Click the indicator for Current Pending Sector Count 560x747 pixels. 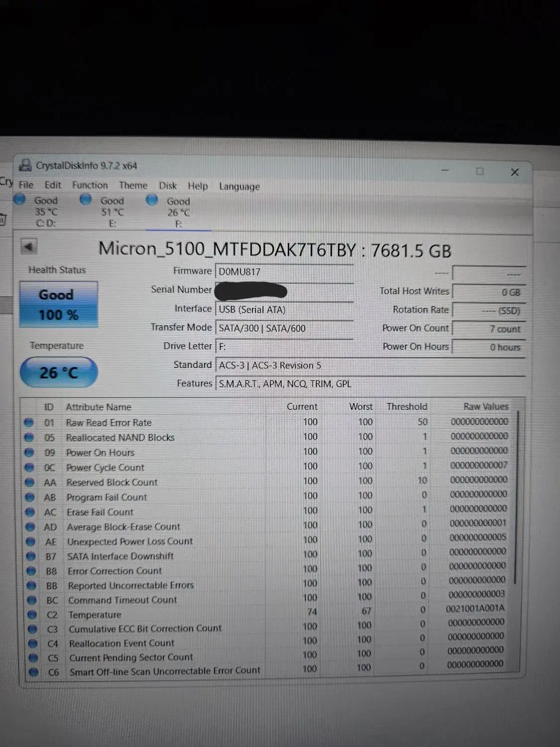tap(33, 657)
